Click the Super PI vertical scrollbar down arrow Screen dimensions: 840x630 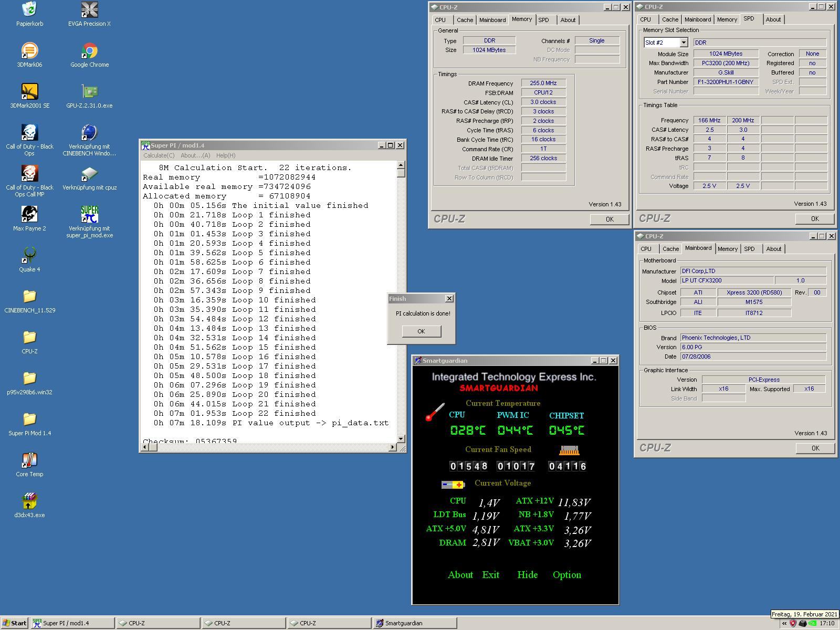401,438
